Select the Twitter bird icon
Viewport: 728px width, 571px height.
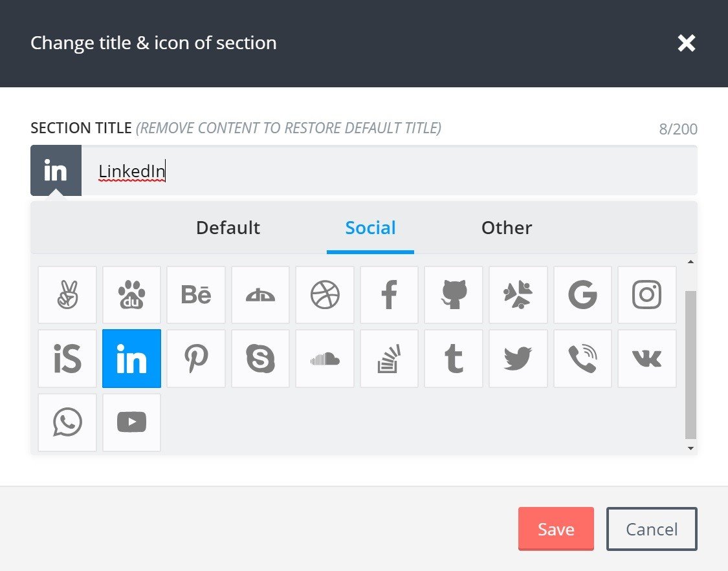click(518, 358)
